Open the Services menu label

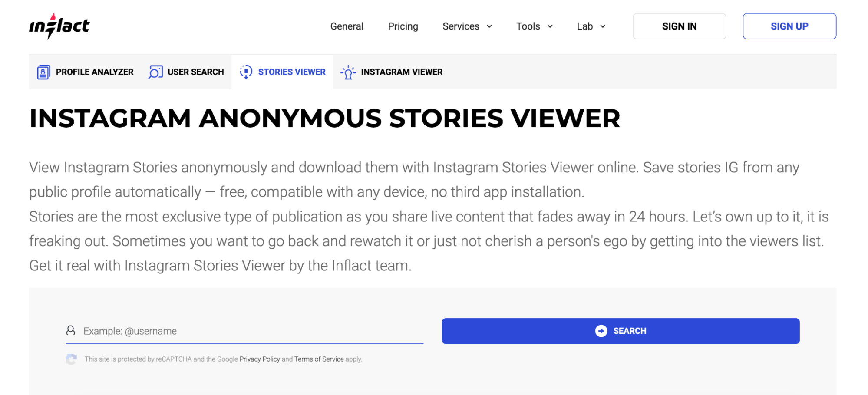click(x=461, y=26)
